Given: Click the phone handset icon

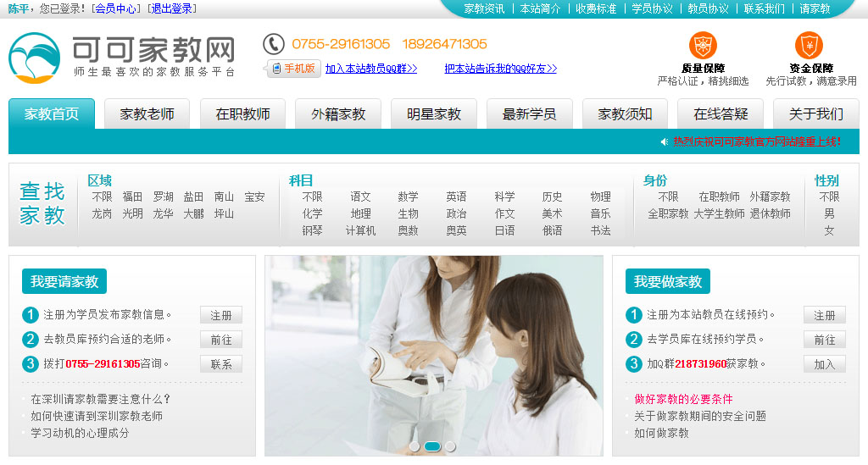Looking at the screenshot, I should tap(273, 44).
